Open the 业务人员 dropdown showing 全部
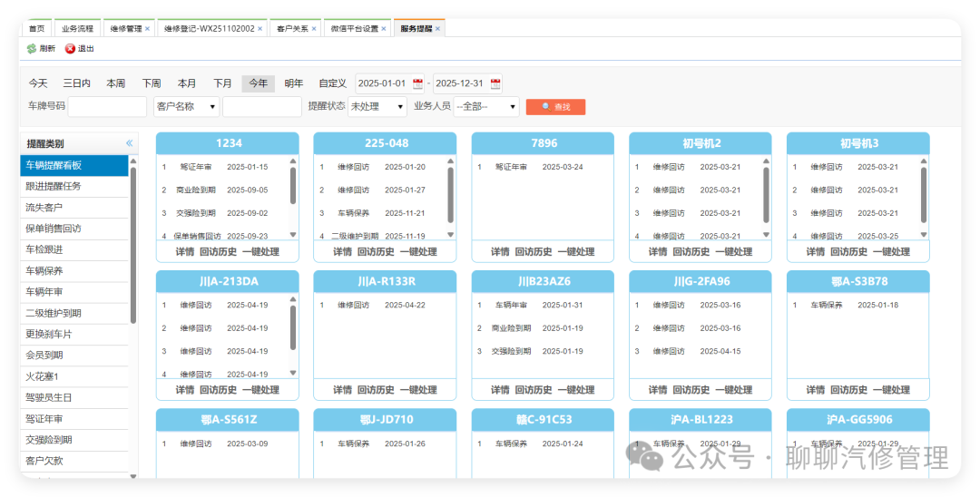 point(486,107)
